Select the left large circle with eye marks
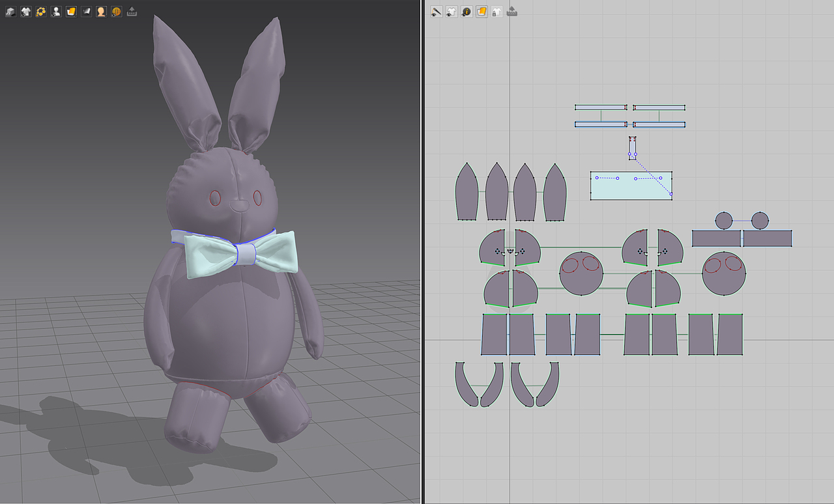The image size is (834, 504). 581,273
